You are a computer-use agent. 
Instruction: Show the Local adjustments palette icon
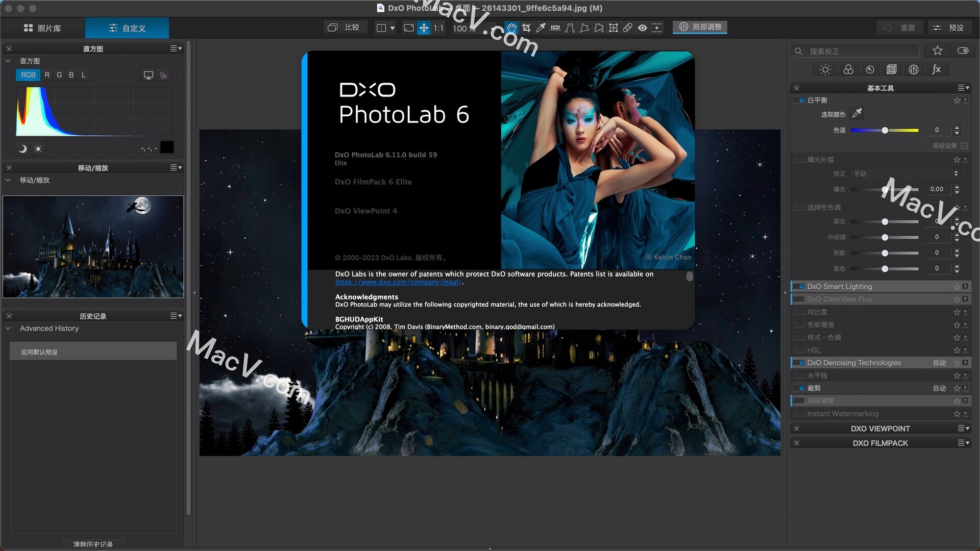[914, 69]
